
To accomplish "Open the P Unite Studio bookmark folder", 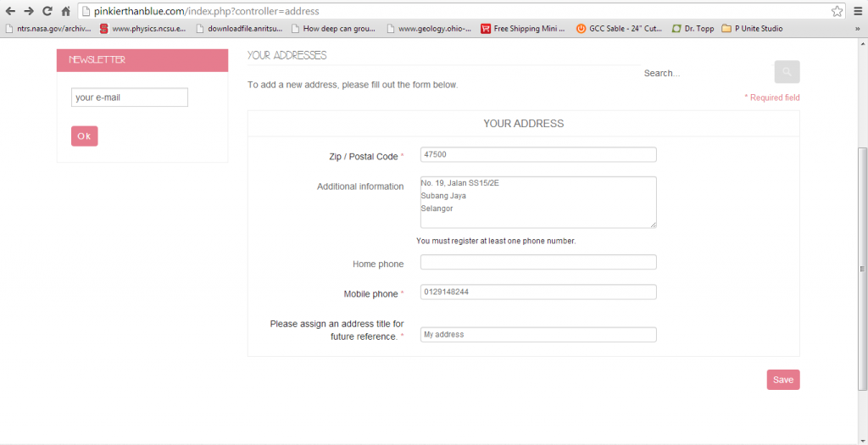I will pyautogui.click(x=752, y=28).
